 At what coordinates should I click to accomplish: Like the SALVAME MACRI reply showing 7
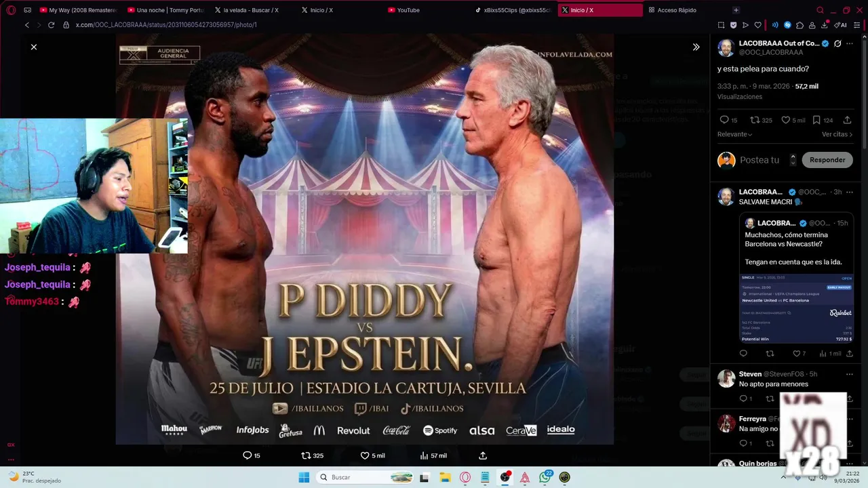[800, 354]
